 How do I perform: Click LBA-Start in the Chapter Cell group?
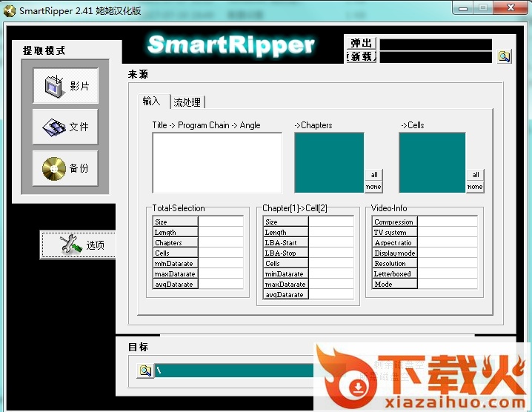click(286, 242)
